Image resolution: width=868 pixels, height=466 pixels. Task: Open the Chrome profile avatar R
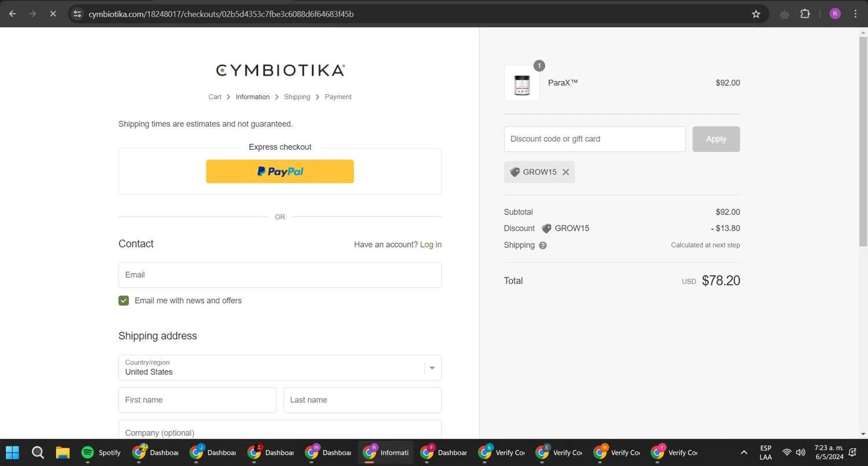tap(835, 14)
